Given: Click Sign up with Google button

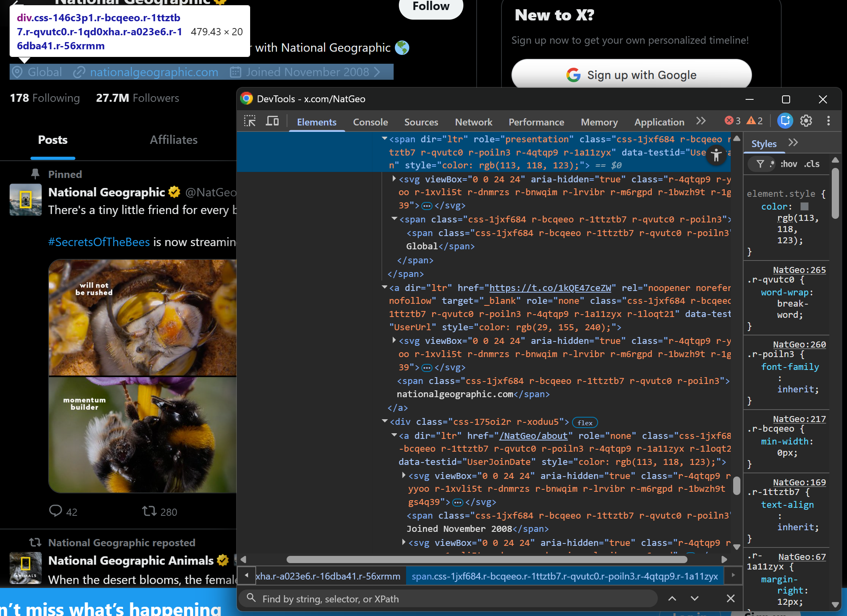Looking at the screenshot, I should click(631, 75).
